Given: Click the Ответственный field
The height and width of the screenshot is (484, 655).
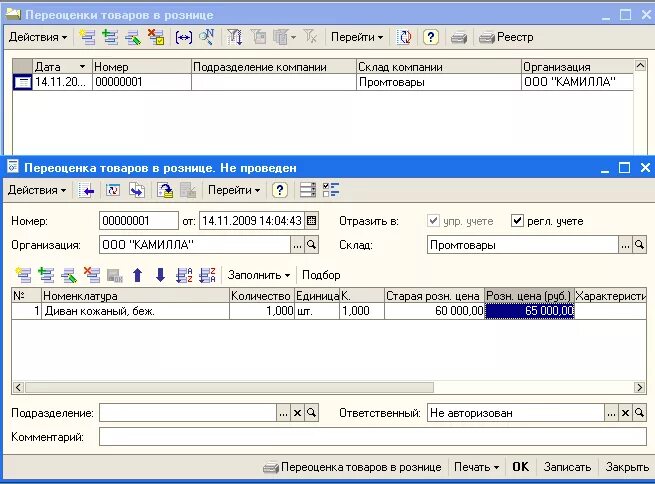Looking at the screenshot, I should 515,413.
